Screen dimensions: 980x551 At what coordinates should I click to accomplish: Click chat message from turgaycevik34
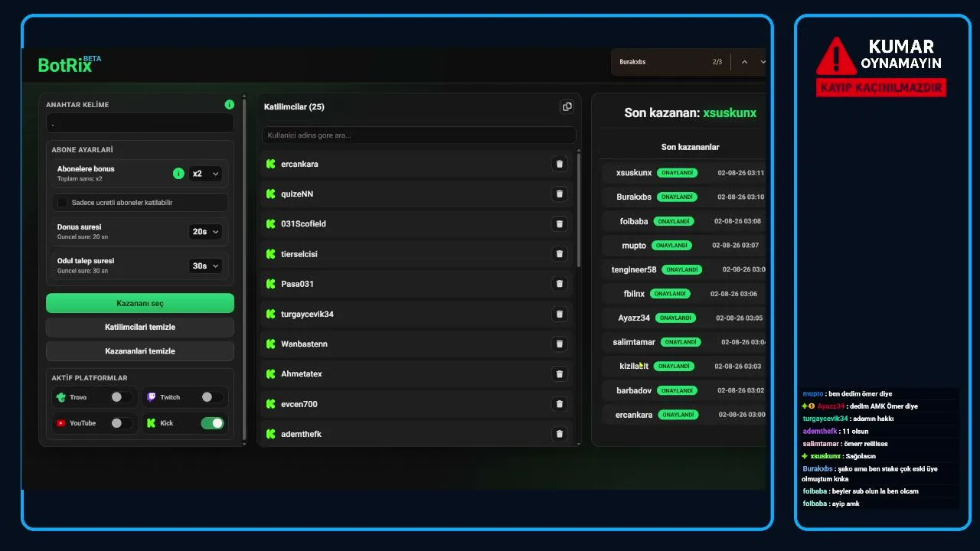point(848,419)
